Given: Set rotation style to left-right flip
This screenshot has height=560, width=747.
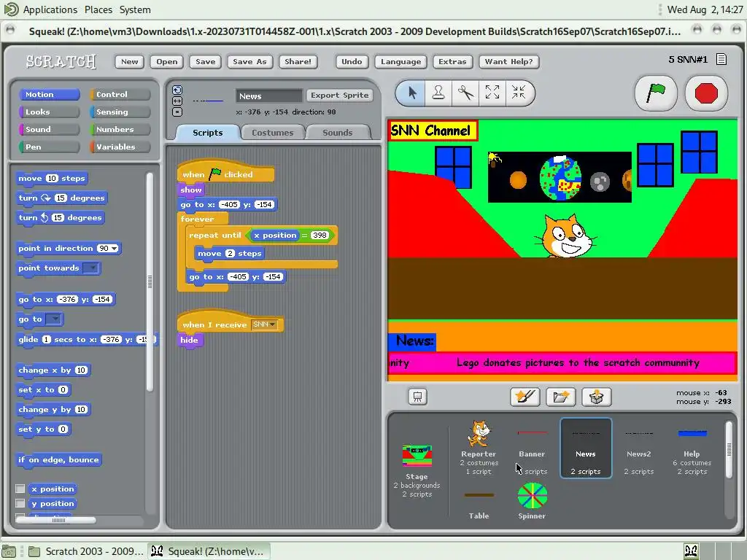Looking at the screenshot, I should (x=177, y=101).
